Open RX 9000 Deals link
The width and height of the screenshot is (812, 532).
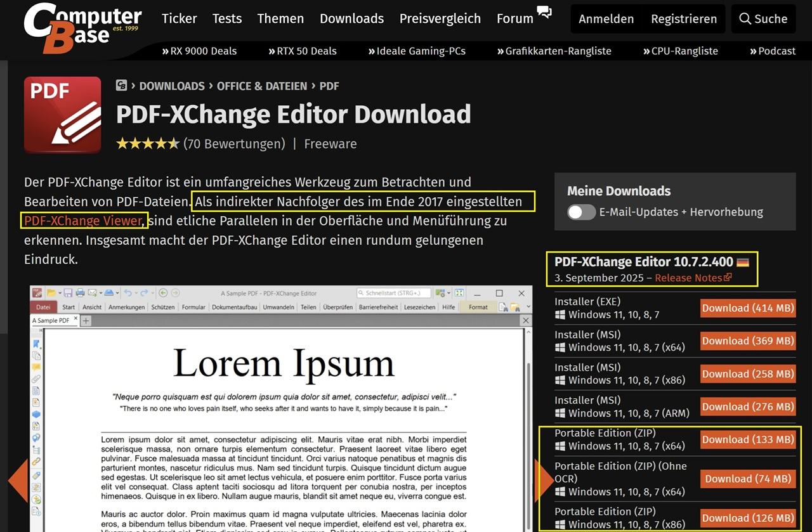click(x=199, y=51)
